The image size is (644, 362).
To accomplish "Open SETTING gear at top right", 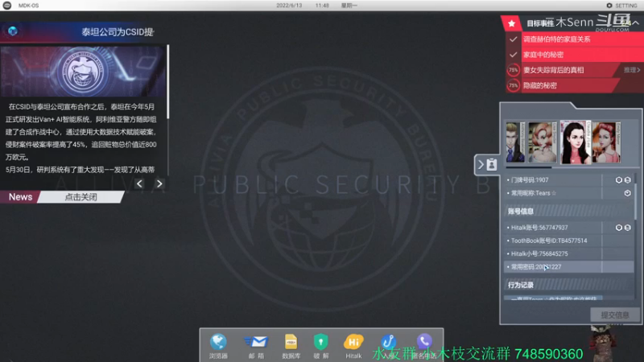I will tap(621, 6).
